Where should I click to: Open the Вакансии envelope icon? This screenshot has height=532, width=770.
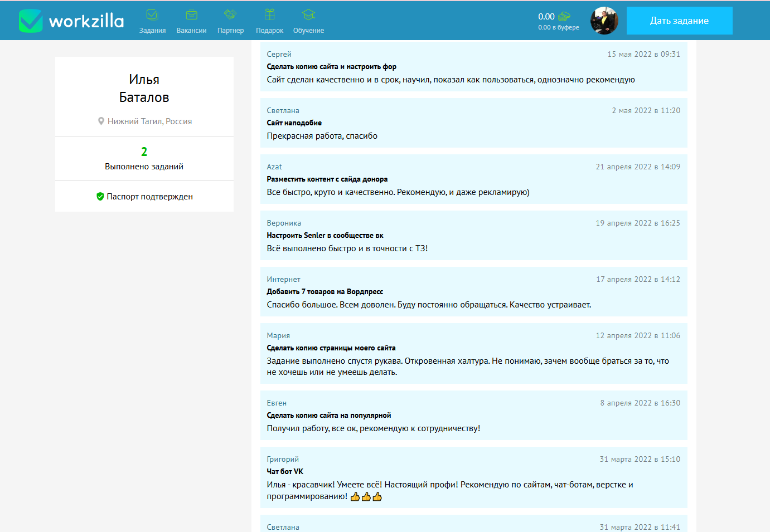[191, 15]
